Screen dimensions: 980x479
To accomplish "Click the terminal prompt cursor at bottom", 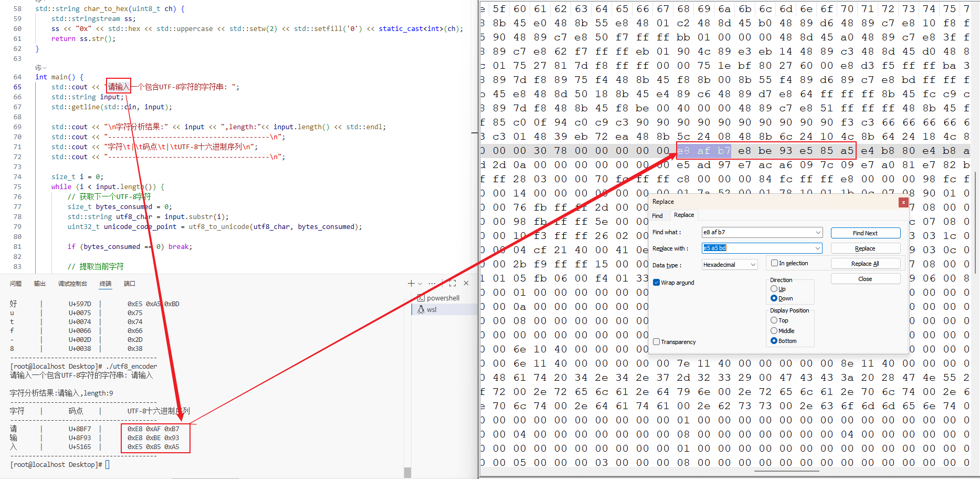I will pos(108,465).
